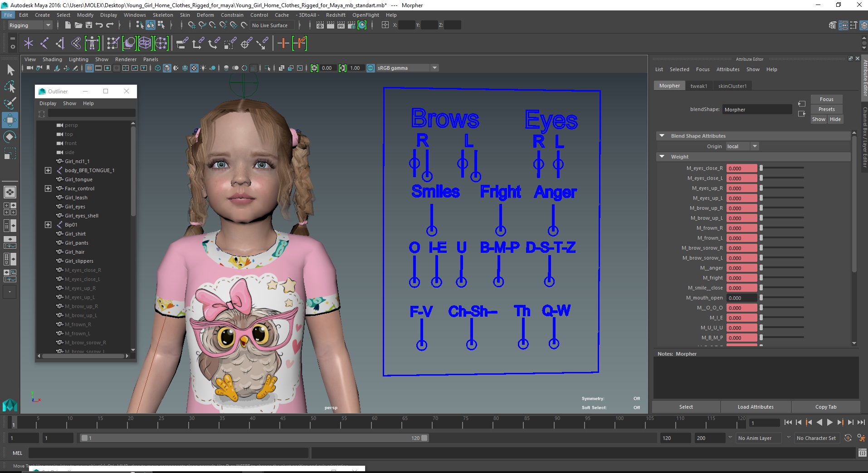This screenshot has width=868, height=473.
Task: Switch to the tweak1 tab
Action: pos(698,86)
